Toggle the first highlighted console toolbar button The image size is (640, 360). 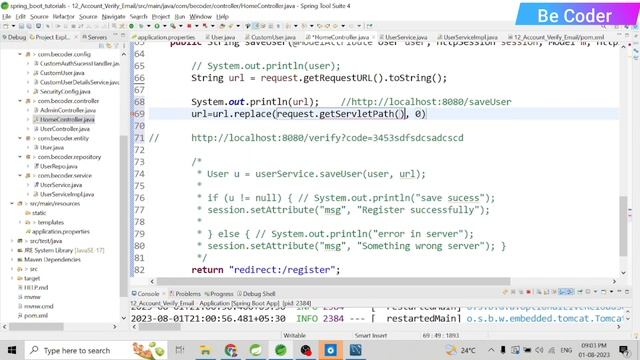(562, 292)
